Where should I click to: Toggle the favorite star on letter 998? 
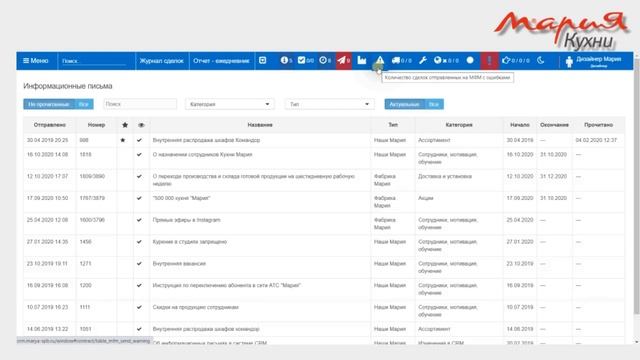(122, 140)
